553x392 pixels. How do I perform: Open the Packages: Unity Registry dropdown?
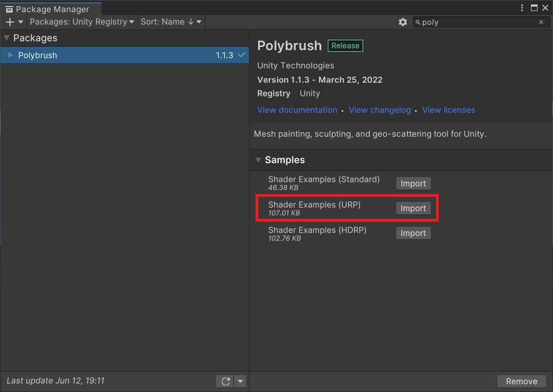pos(82,22)
